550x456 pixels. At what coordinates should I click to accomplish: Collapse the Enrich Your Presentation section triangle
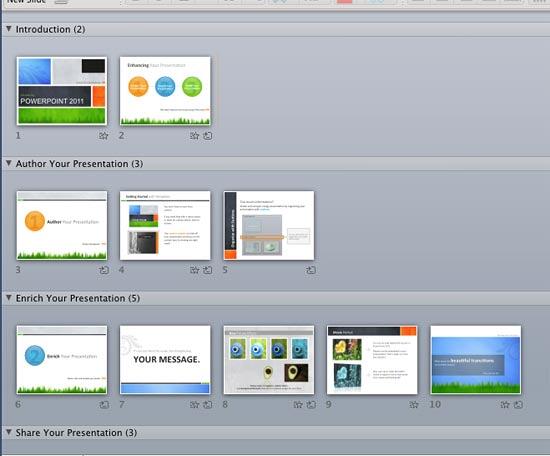[9, 298]
